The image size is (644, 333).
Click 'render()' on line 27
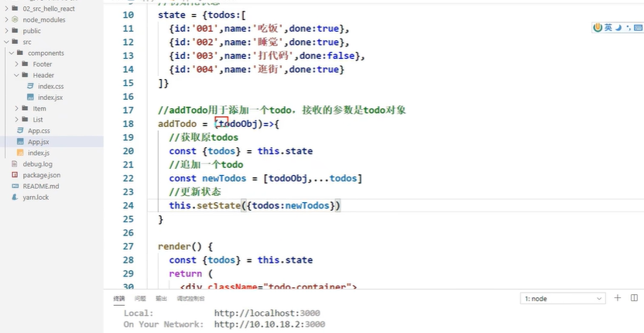pyautogui.click(x=180, y=246)
